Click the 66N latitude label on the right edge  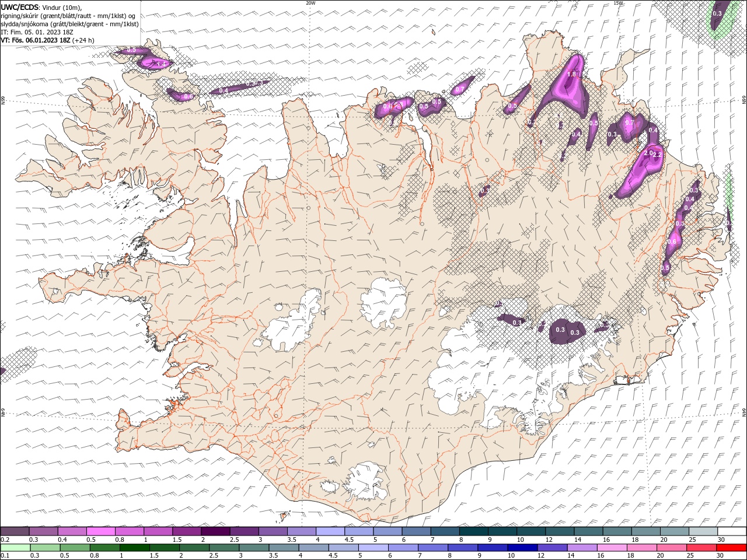pyautogui.click(x=744, y=101)
